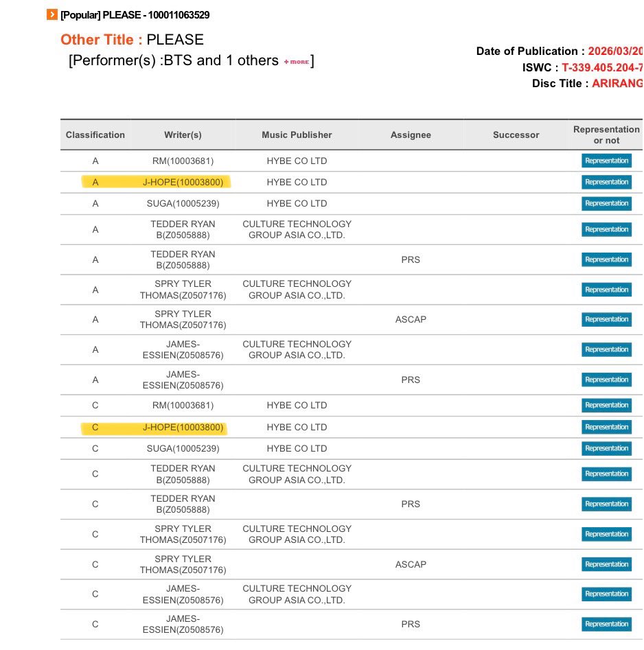
Task: Open Representation for A-class Tedder Ryan PRS row
Action: click(606, 259)
